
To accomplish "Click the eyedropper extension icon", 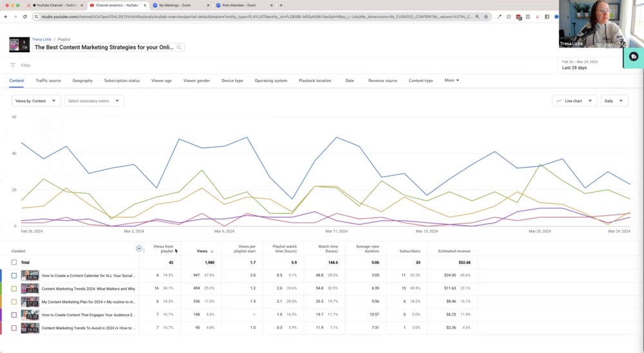I will [x=499, y=17].
